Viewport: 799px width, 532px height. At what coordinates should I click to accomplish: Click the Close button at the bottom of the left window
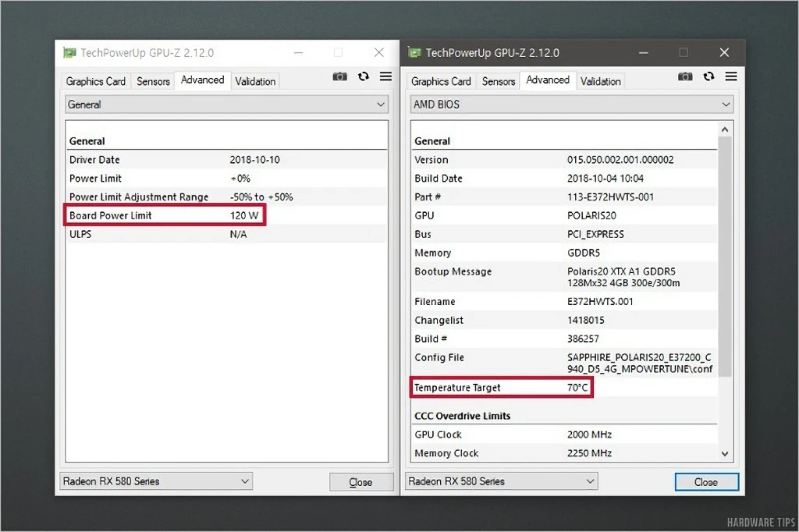click(361, 482)
